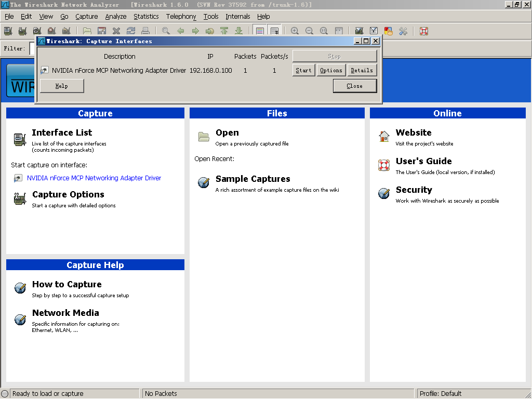Click Stop in Capture Interfaces dialog
Image resolution: width=532 pixels, height=399 pixels.
click(x=335, y=56)
